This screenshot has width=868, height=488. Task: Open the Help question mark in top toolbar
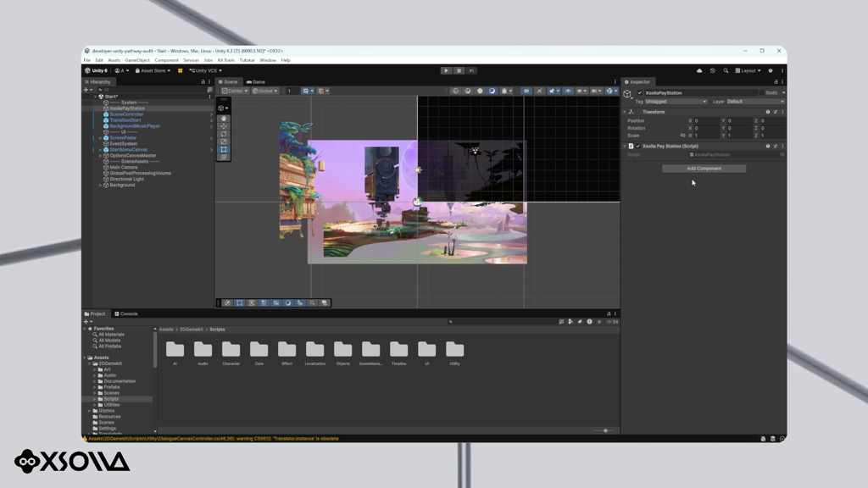point(771,71)
